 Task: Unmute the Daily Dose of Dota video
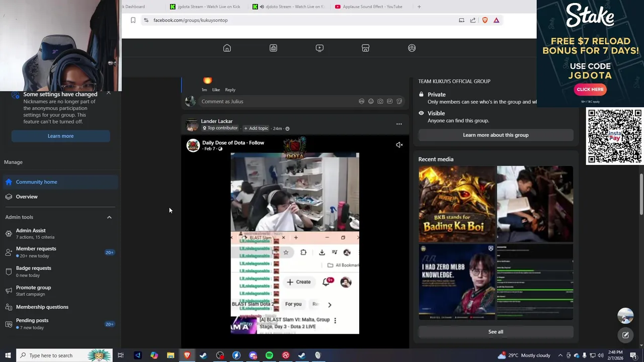(399, 145)
